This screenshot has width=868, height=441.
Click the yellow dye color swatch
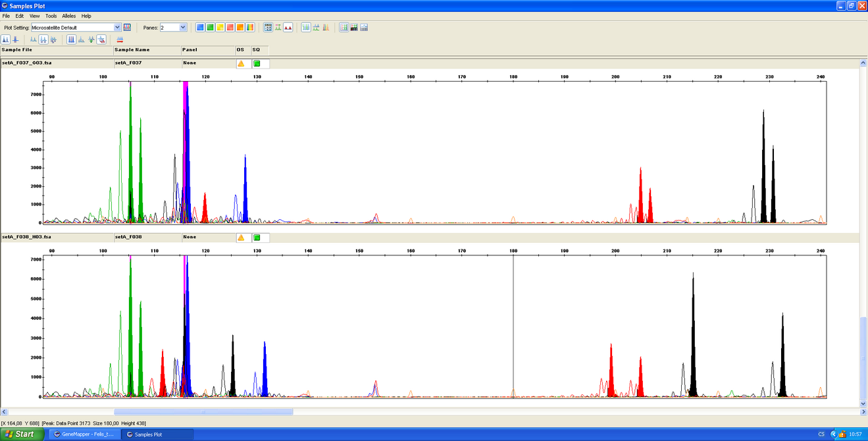(x=220, y=28)
